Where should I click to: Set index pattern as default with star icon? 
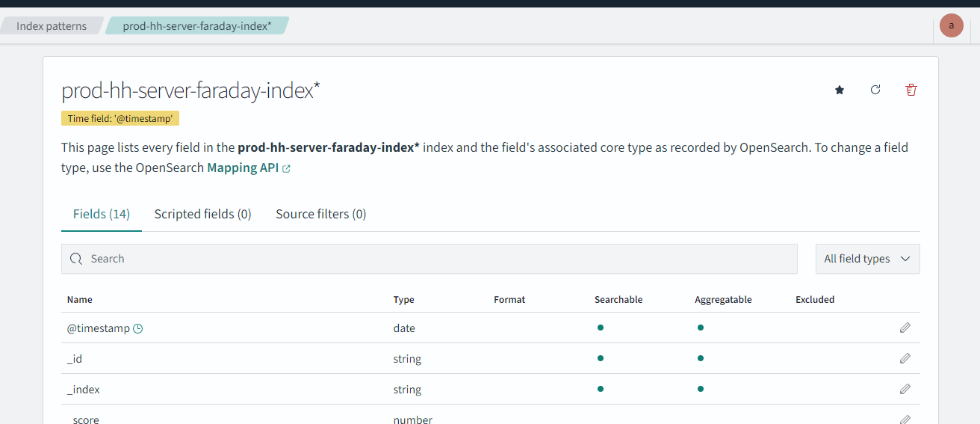840,90
